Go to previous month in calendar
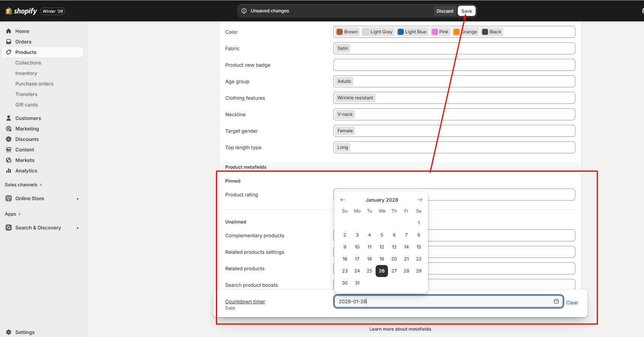 [343, 200]
